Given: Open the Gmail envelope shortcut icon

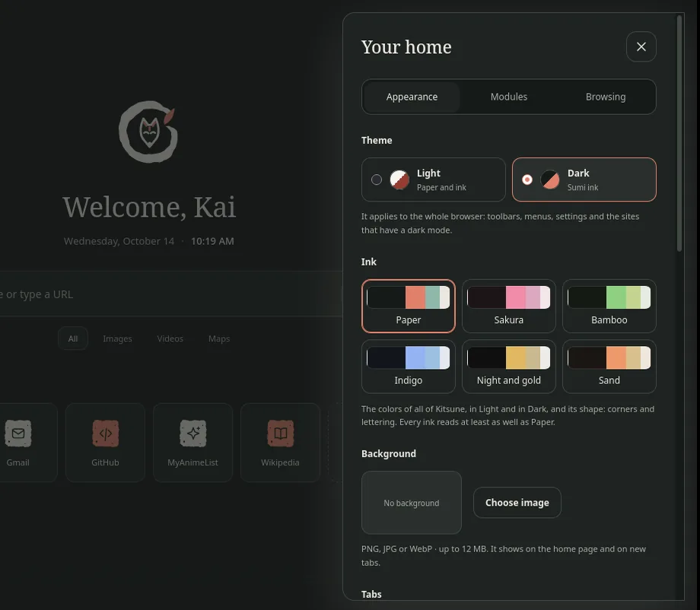Looking at the screenshot, I should coord(17,433).
